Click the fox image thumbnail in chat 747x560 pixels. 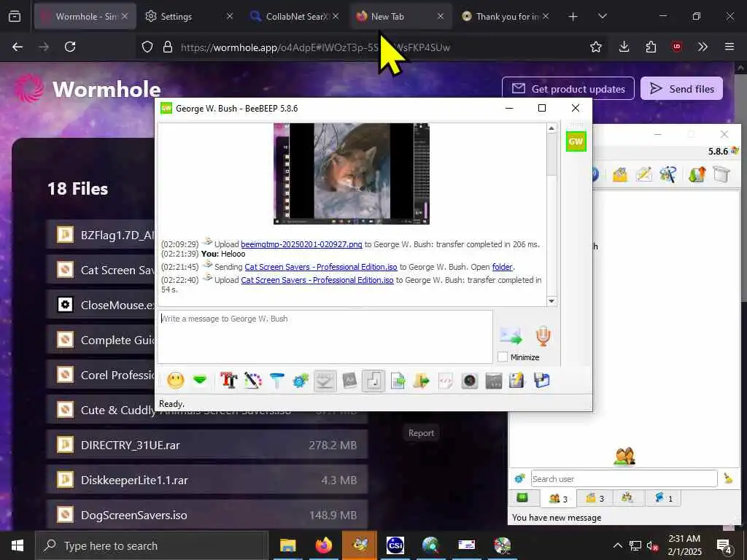coord(352,174)
